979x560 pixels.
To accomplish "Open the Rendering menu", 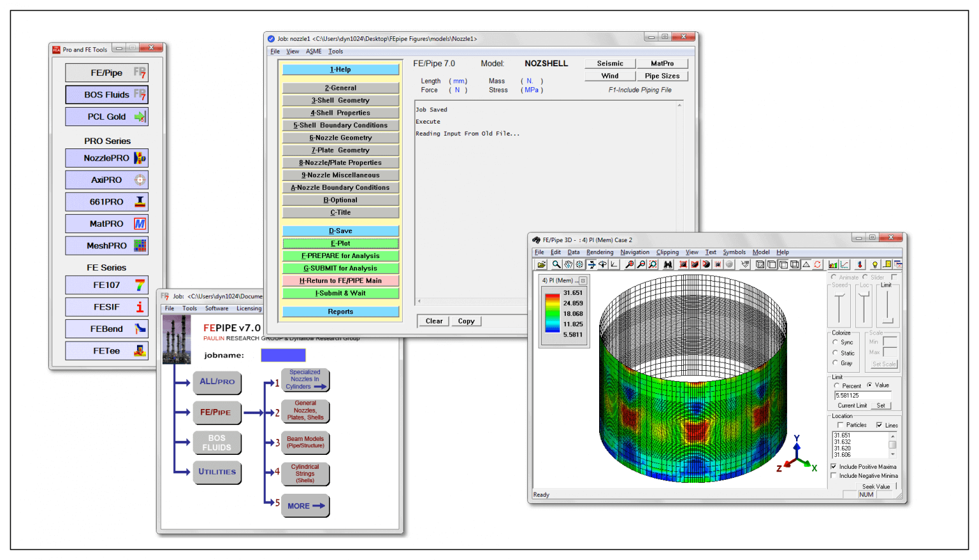I will click(599, 252).
